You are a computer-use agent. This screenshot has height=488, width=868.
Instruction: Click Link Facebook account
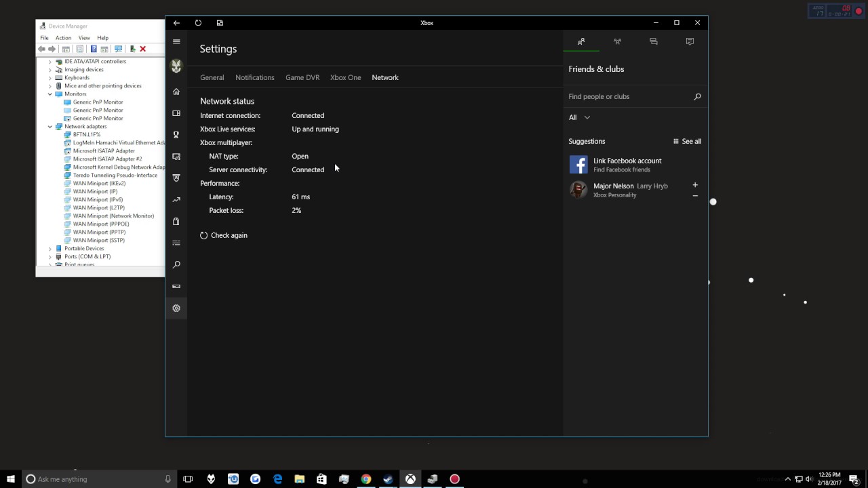627,161
